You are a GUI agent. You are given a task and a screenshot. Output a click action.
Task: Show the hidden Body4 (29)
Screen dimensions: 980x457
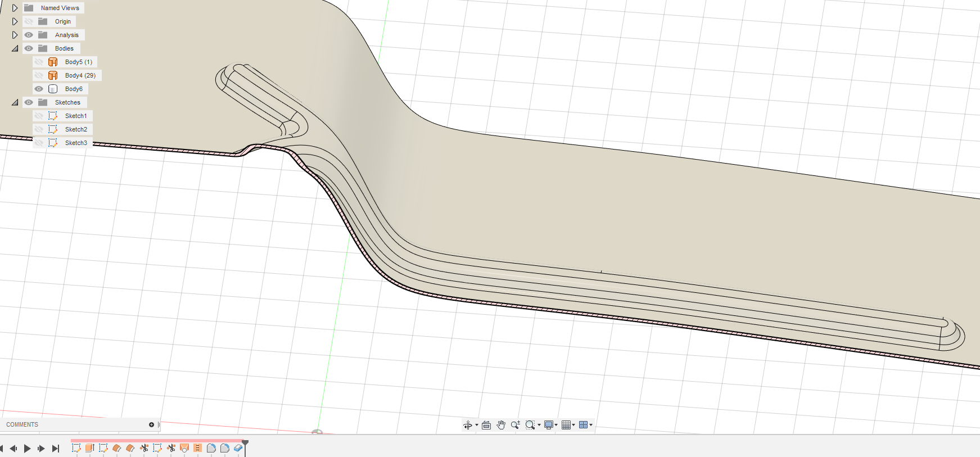39,75
